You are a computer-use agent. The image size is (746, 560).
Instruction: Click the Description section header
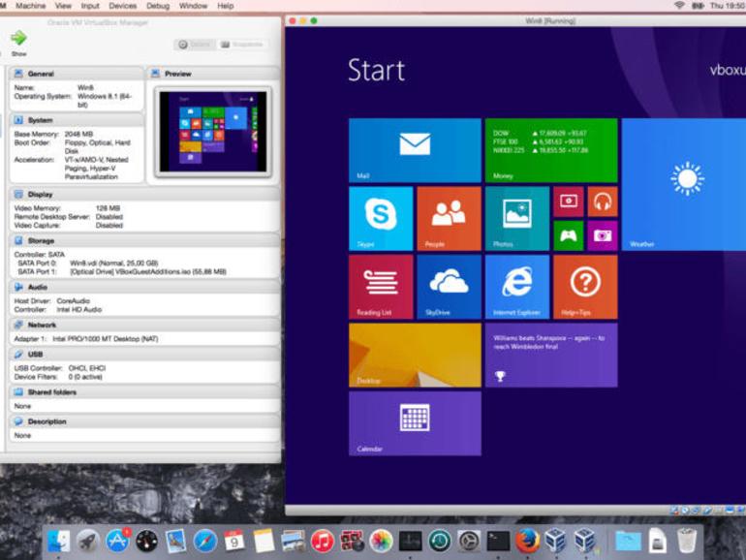tap(144, 421)
